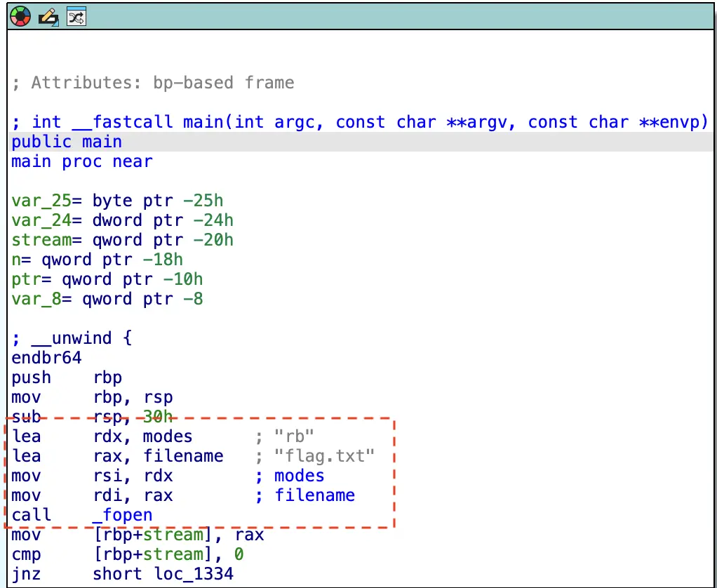
Task: Click the pencil edit node icon
Action: pyautogui.click(x=48, y=17)
